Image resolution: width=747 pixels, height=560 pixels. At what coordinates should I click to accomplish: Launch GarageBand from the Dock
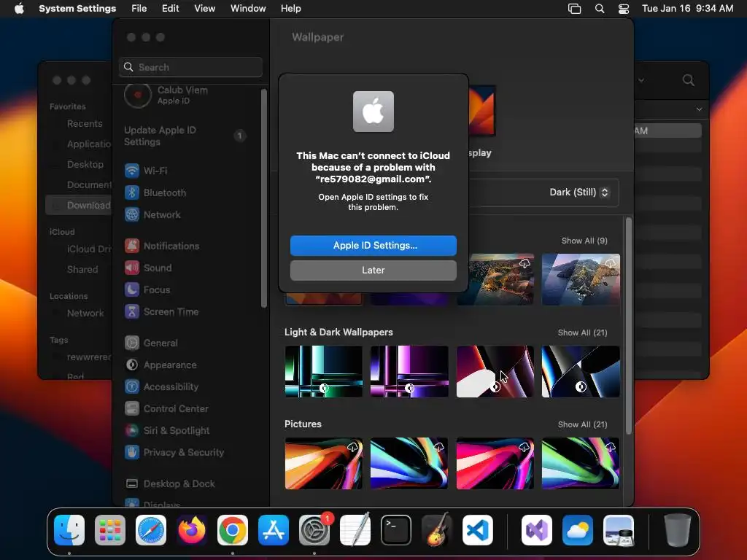pos(437,530)
